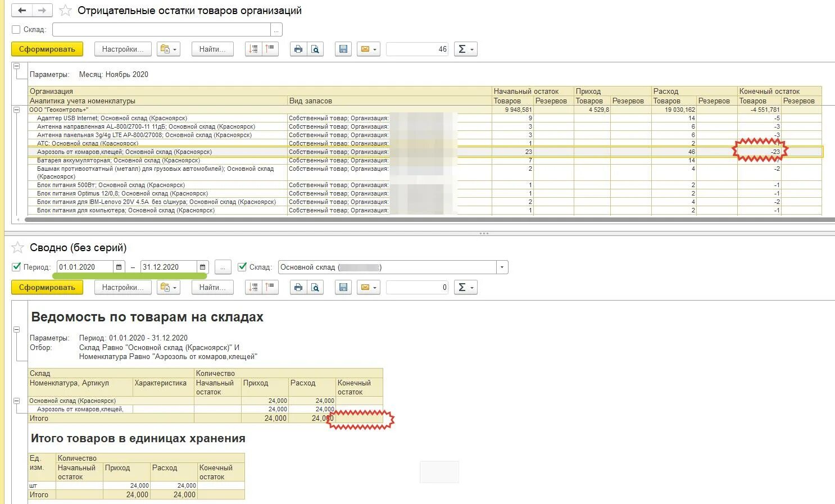This screenshot has height=504, width=835.
Task: Print the bottom report via printer icon
Action: [298, 287]
